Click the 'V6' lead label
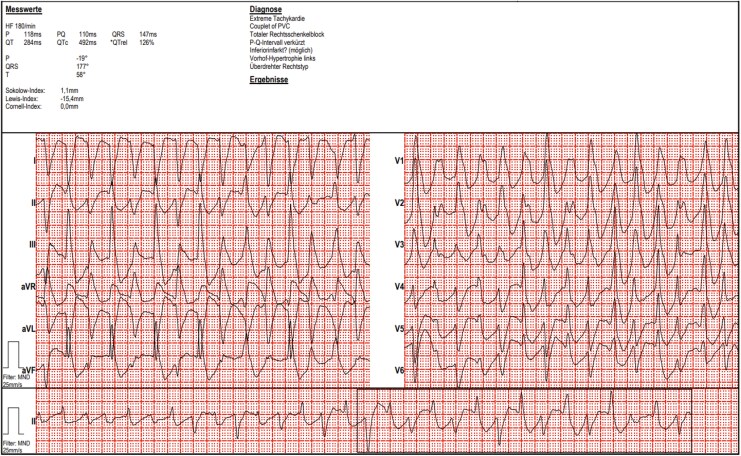This screenshot has width=741, height=456. coord(399,370)
